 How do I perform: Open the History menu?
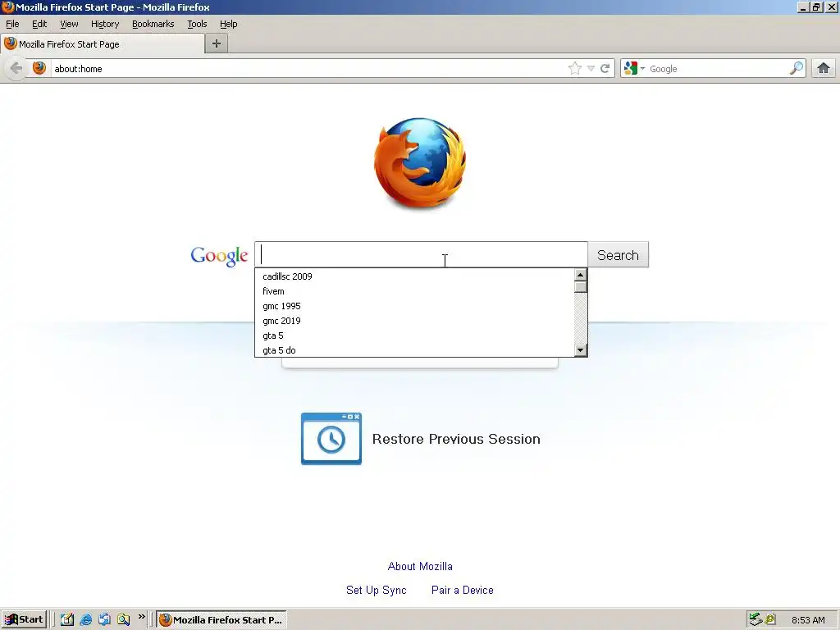105,24
